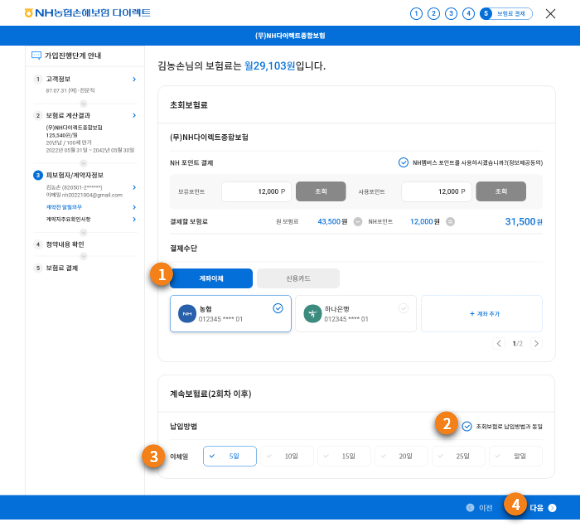The height and width of the screenshot is (528, 580).
Task: Go to step 3 circle indicator
Action: [451, 14]
